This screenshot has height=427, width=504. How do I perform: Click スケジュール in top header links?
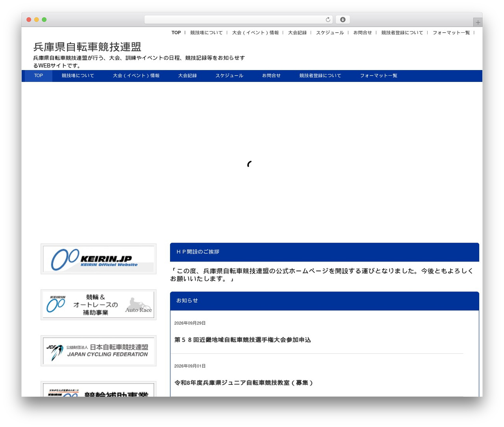pos(330,33)
